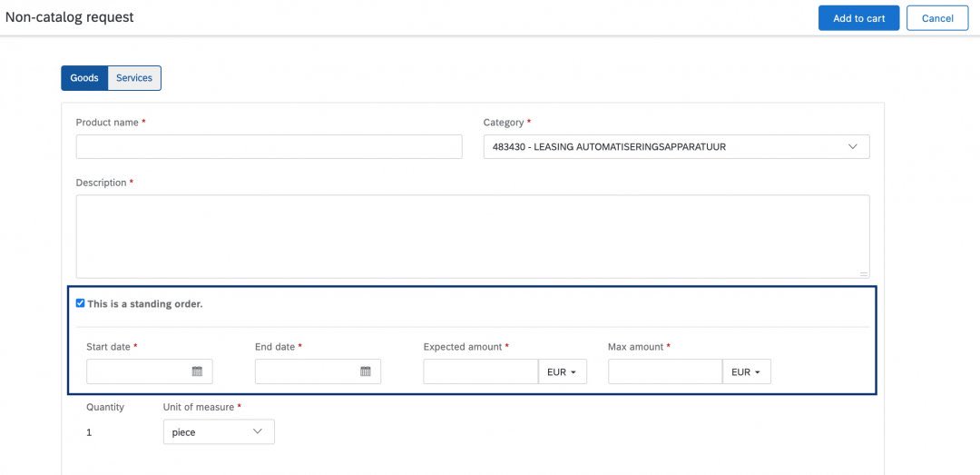980x475 pixels.
Task: Open the Expected amount EUR currency dropdown
Action: [562, 371]
